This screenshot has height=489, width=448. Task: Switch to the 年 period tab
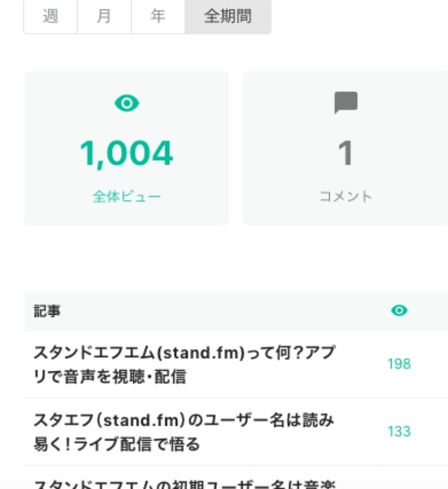coord(158,17)
